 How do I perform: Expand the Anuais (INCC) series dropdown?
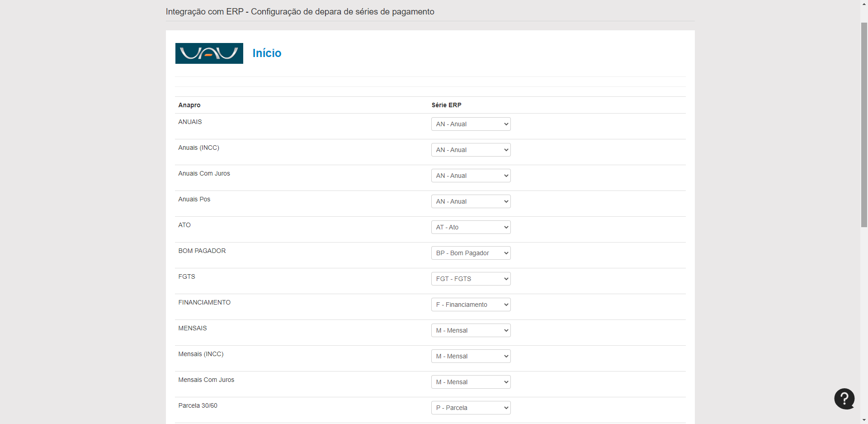point(471,150)
